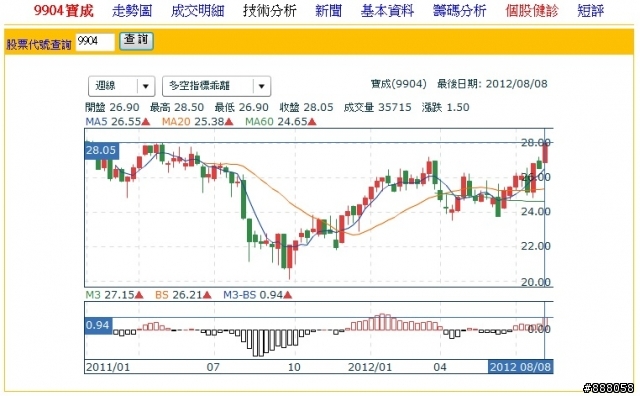
Task: Click the MA60 24.65 legend text
Action: pyautogui.click(x=281, y=122)
